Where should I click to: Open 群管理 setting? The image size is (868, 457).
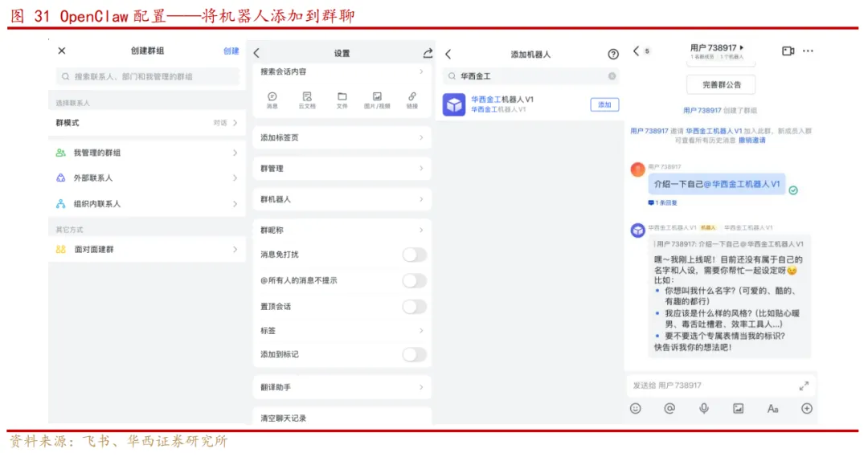pyautogui.click(x=342, y=168)
